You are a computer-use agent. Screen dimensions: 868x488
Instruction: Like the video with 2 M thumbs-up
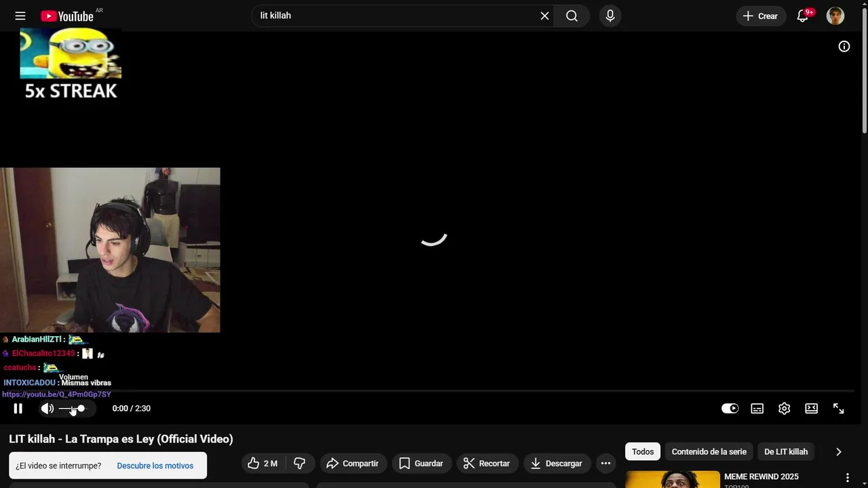point(262,464)
